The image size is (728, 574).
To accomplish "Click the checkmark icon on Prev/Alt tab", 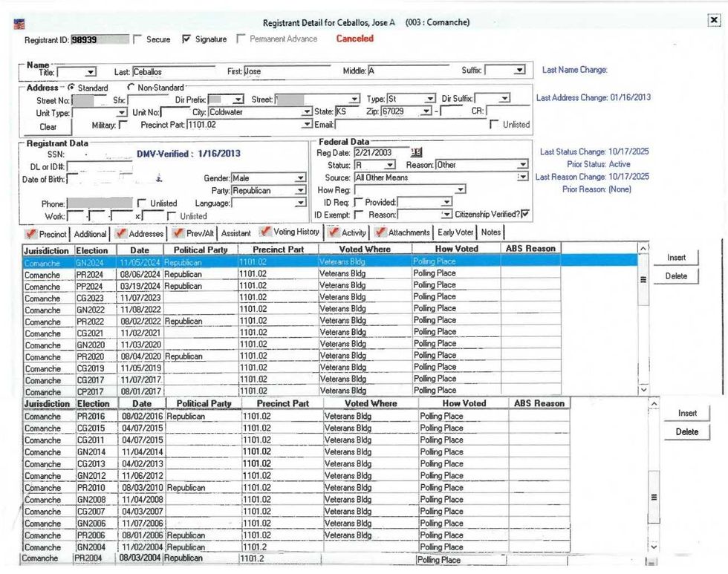I will (179, 234).
